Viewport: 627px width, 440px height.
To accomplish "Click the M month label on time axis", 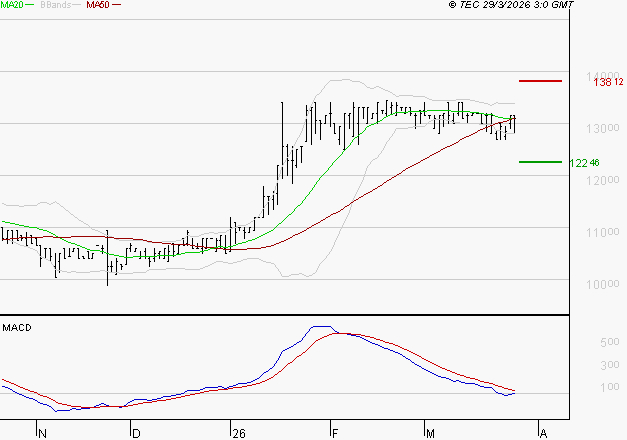I will coord(430,434).
